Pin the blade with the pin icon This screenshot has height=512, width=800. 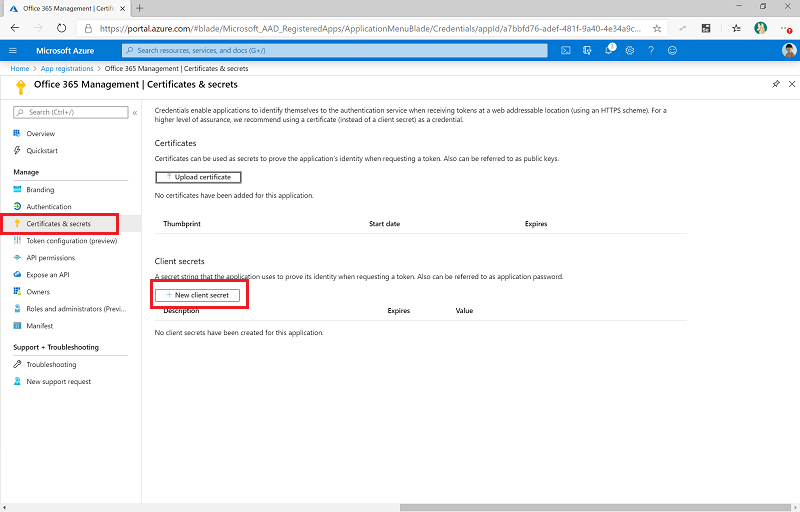pyautogui.click(x=776, y=84)
